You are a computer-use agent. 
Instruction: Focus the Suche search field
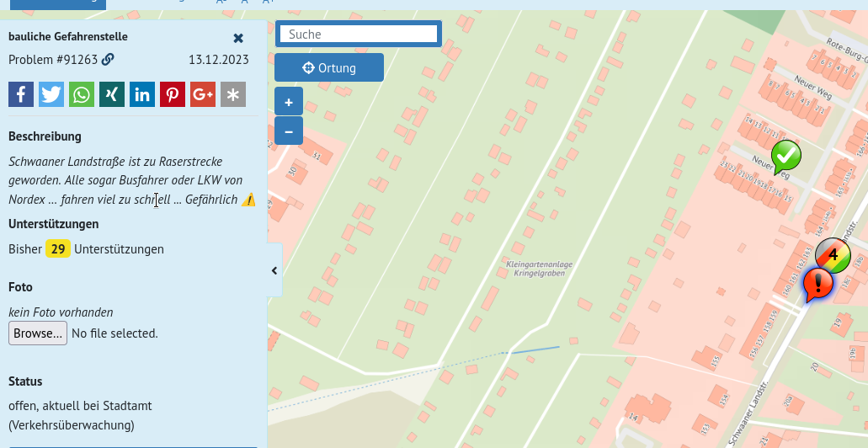tap(359, 35)
